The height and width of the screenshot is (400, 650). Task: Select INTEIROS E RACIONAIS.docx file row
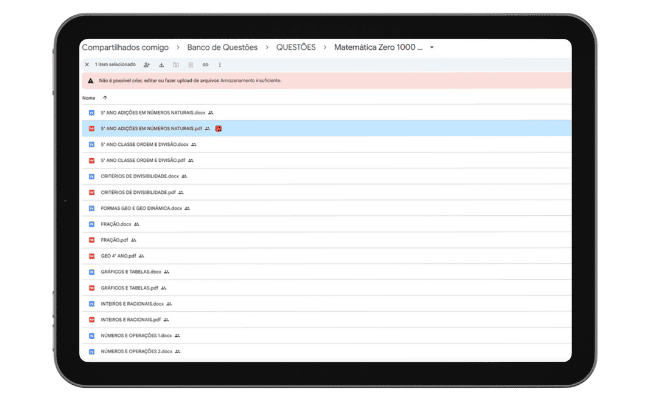132,303
